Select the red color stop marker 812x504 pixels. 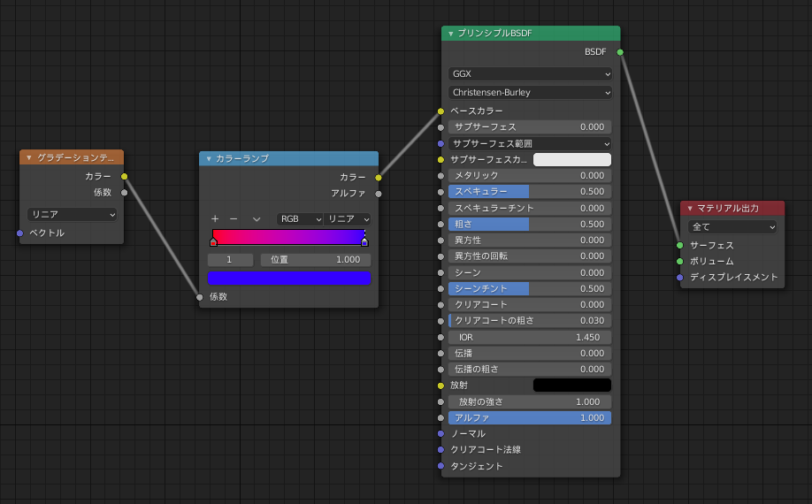(213, 241)
